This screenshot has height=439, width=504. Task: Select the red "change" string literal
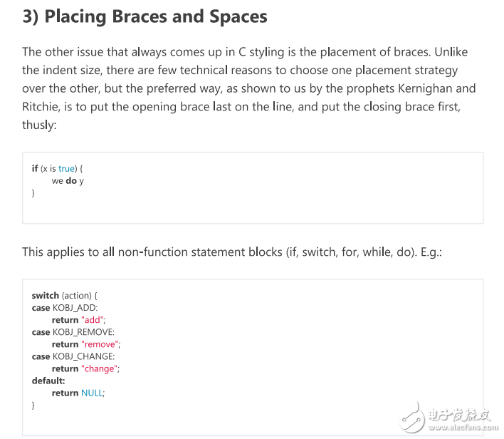tap(100, 368)
